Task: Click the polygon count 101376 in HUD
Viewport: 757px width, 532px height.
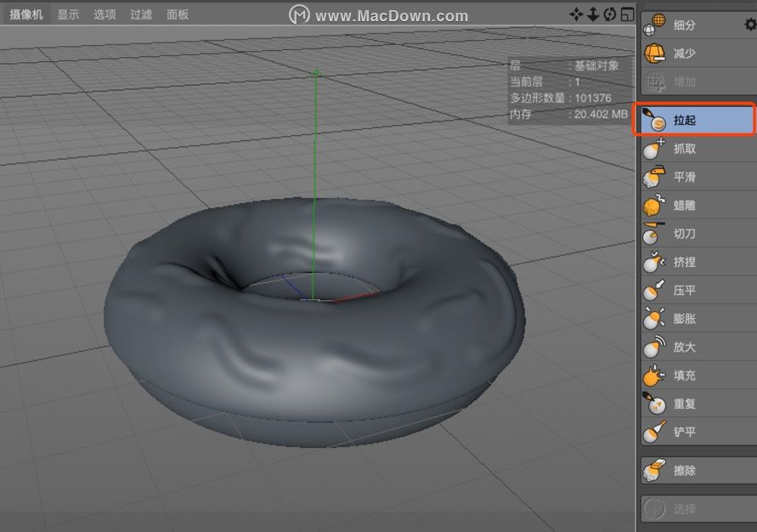Action: pos(593,98)
